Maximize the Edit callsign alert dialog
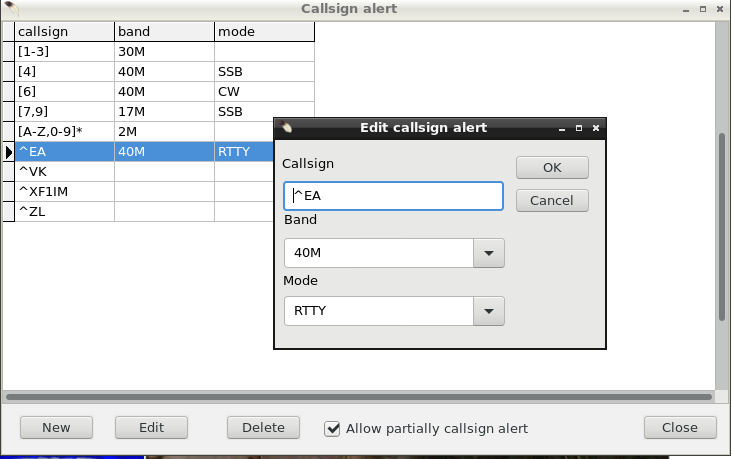Screen dimensions: 732x459 coord(579,128)
